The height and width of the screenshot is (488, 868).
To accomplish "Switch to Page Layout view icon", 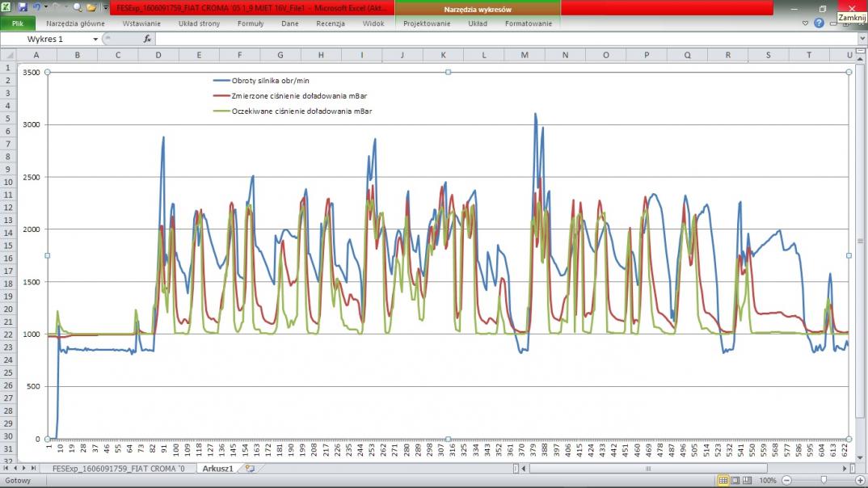I will pos(735,480).
